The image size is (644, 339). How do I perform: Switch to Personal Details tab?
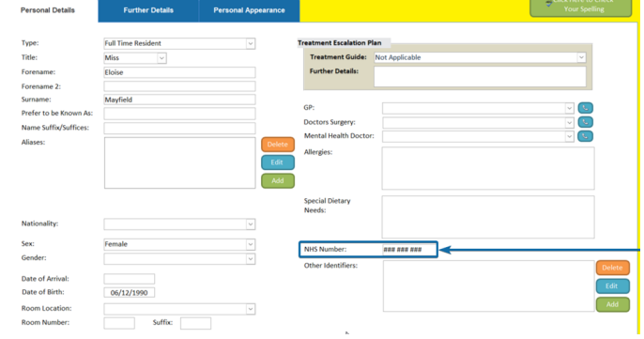[x=48, y=10]
